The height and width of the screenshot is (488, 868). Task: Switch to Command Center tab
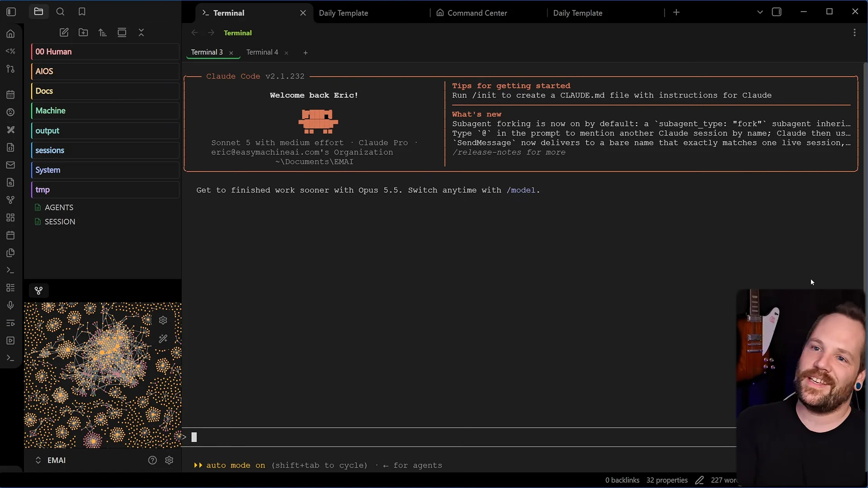(x=477, y=13)
